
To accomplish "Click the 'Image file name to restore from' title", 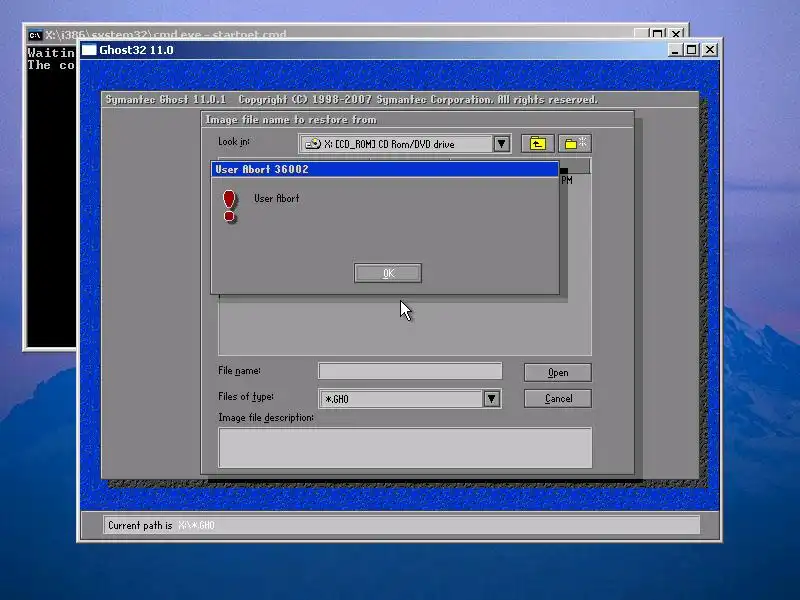I will click(291, 119).
